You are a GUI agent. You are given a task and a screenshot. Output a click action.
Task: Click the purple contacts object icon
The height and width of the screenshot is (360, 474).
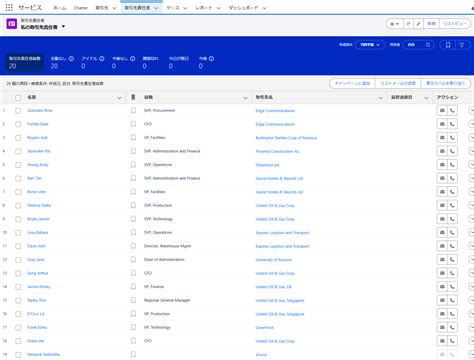point(12,24)
